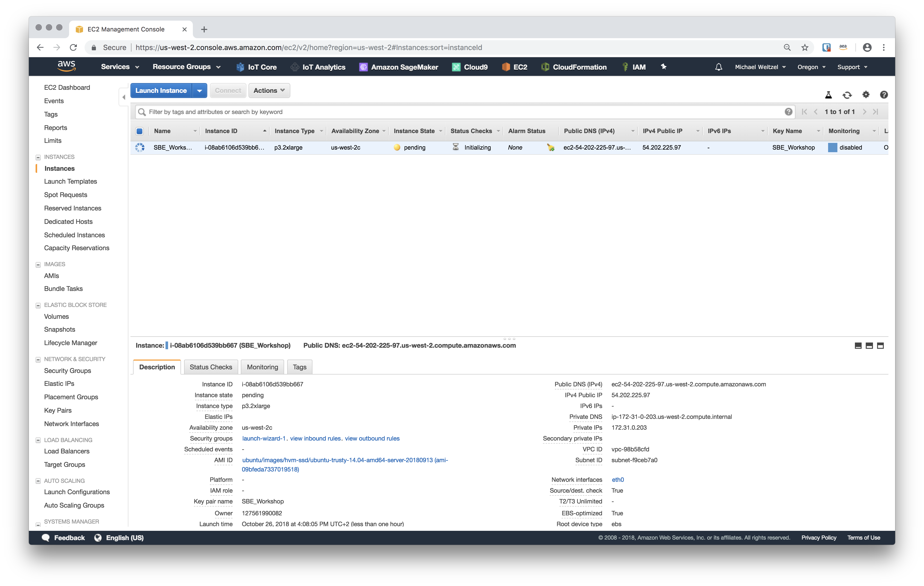Open the Launch Instance dropdown arrow
Viewport: 924px width, 586px height.
click(x=200, y=91)
